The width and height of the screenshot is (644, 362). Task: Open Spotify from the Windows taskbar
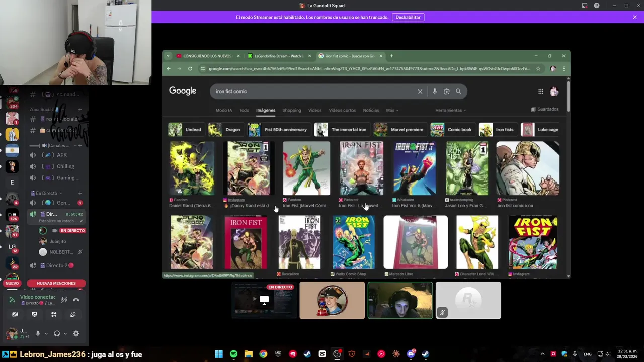(x=233, y=354)
